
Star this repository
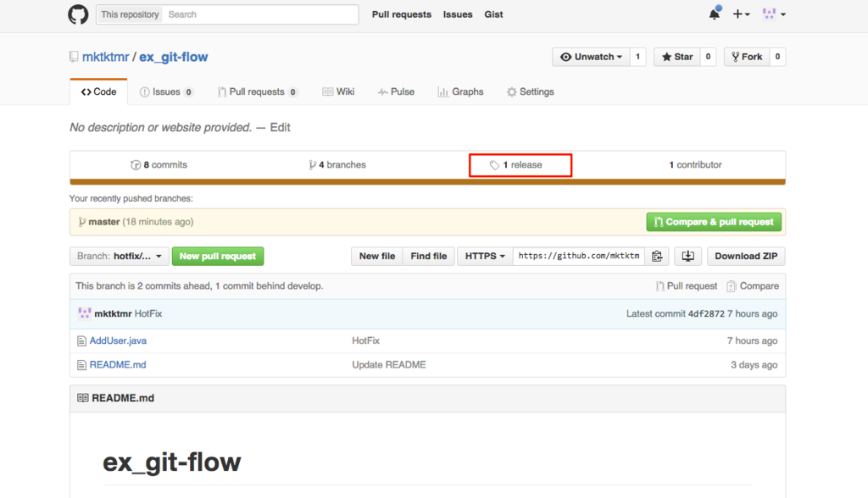[x=677, y=57]
